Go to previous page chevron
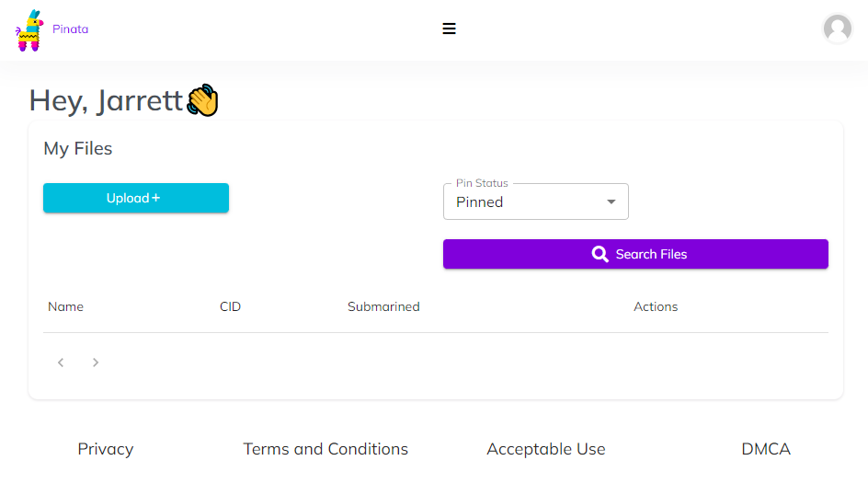The width and height of the screenshot is (868, 495). pyautogui.click(x=61, y=363)
